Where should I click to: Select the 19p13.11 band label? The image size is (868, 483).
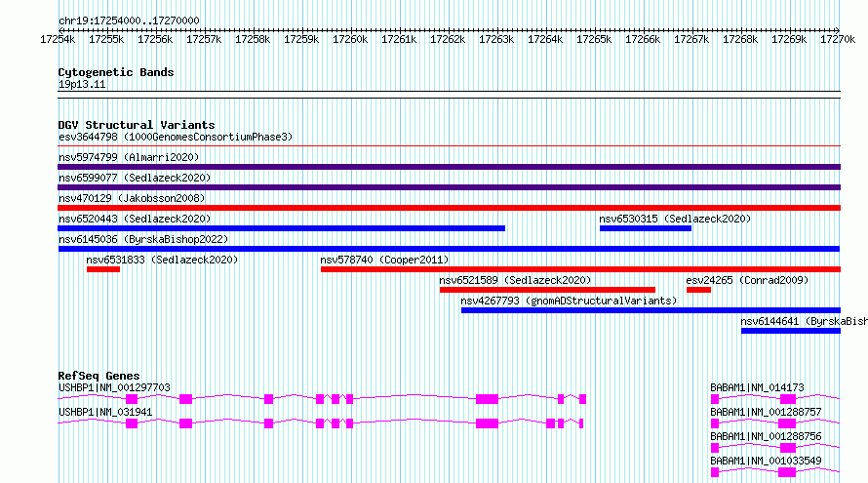click(82, 84)
